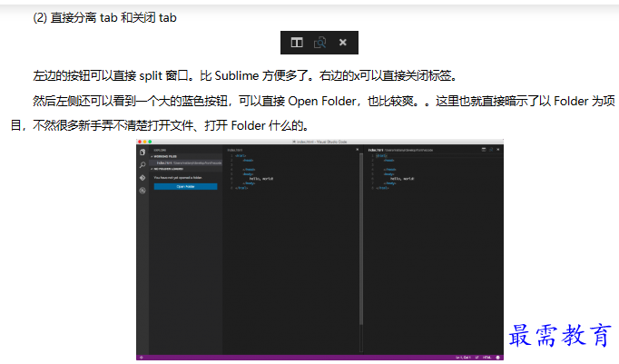
Task: Click the 'You have not yet opened a folder' text
Action: pyautogui.click(x=178, y=178)
